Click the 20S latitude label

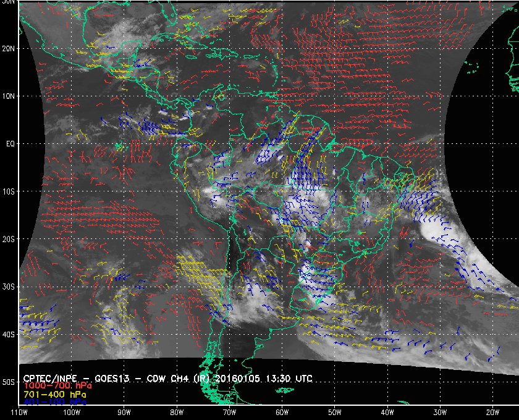pos(8,239)
